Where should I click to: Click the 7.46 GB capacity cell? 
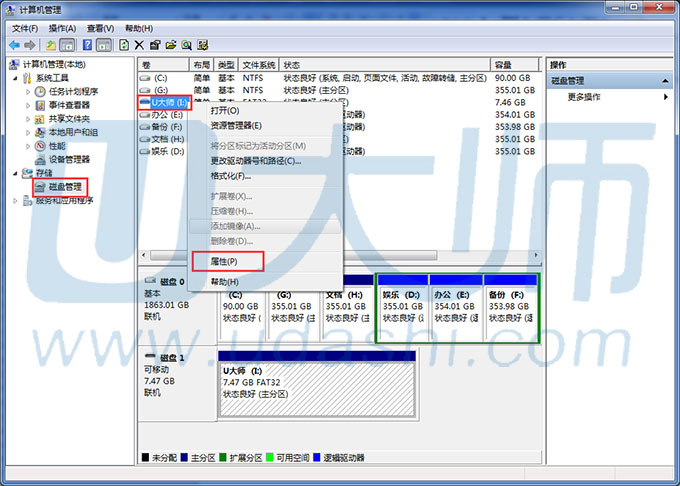pyautogui.click(x=510, y=102)
